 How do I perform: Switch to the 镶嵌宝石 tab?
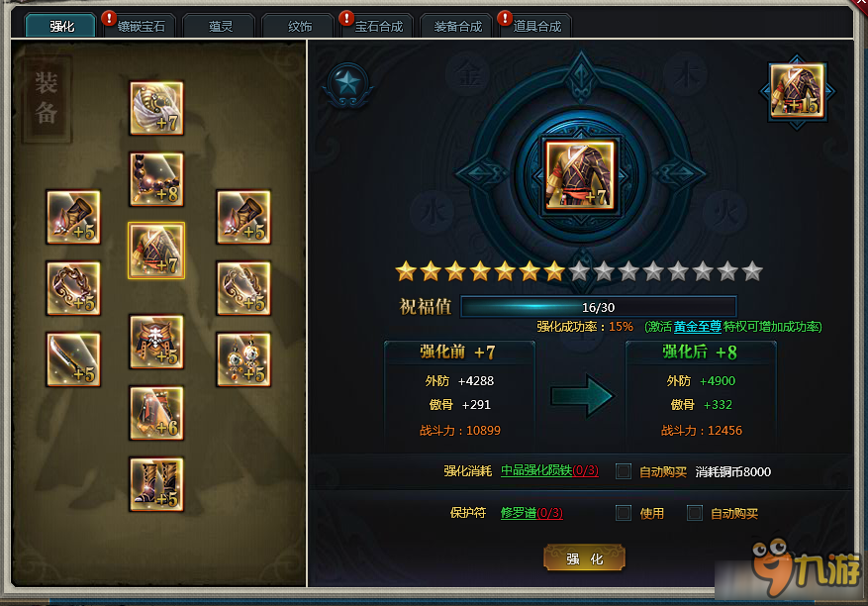pyautogui.click(x=141, y=26)
